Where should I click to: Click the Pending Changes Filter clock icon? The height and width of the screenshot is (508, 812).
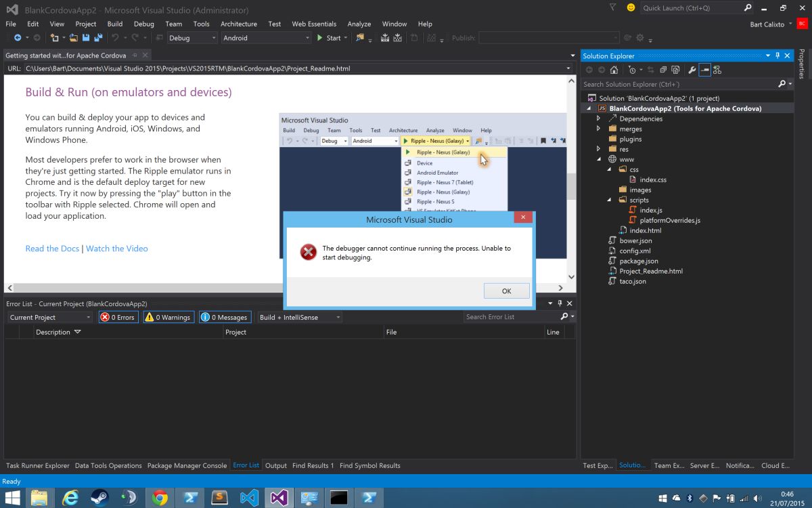(x=632, y=70)
